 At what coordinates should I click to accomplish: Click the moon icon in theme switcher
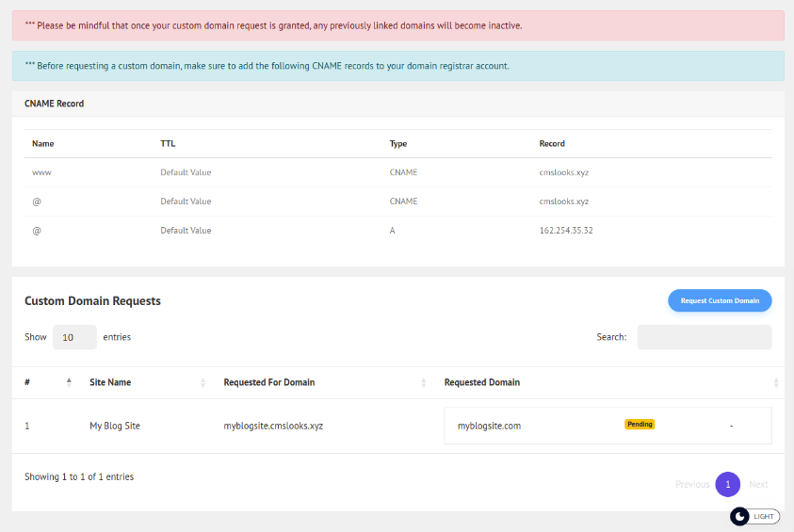(x=740, y=516)
